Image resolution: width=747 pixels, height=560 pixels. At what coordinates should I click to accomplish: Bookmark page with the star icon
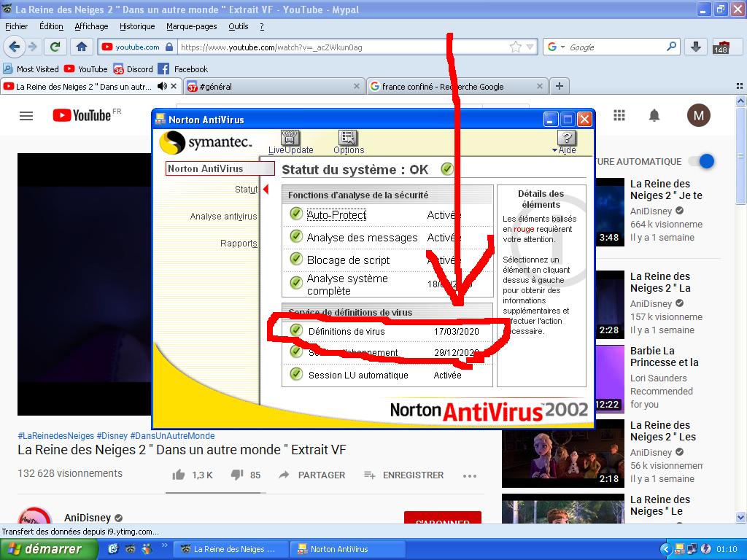coord(515,47)
